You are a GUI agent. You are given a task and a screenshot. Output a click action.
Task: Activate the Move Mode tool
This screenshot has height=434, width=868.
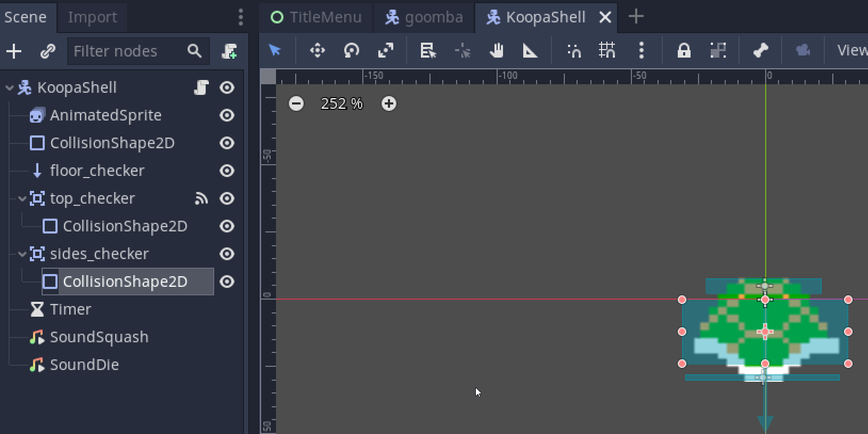(x=318, y=51)
